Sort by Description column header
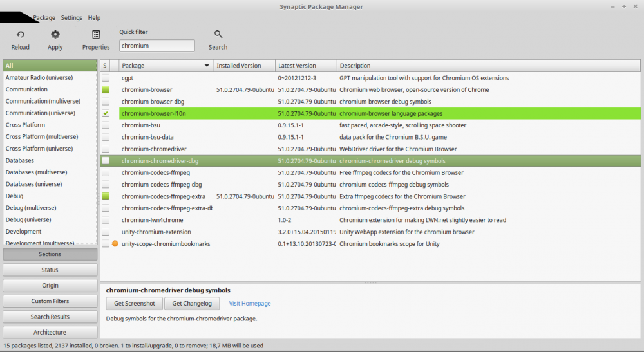Viewport: 644px width, 352px height. 488,66
